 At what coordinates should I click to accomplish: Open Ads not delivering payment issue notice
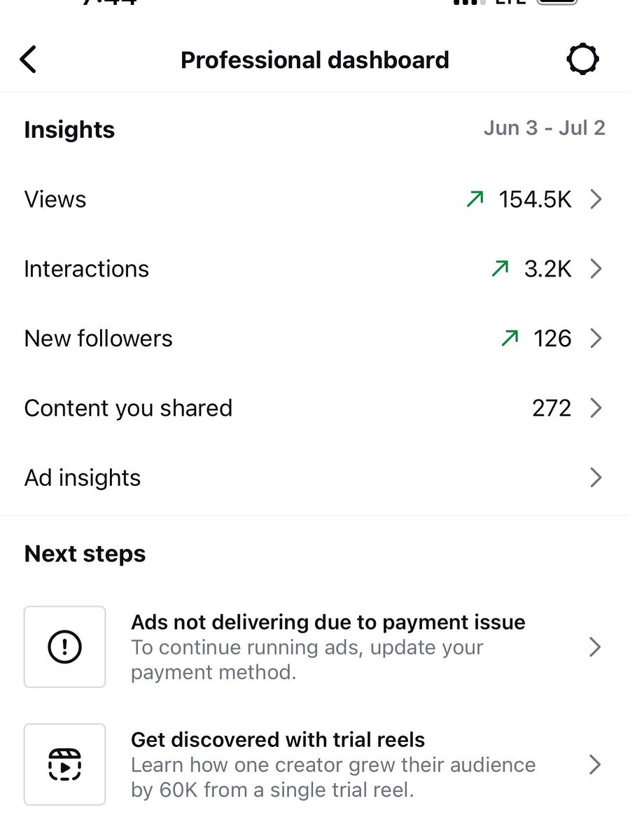click(x=315, y=647)
